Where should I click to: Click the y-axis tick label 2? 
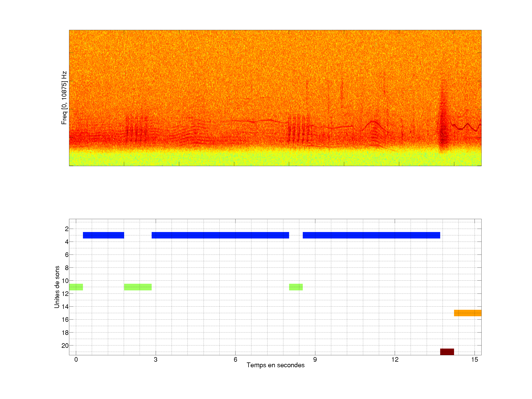click(67, 229)
